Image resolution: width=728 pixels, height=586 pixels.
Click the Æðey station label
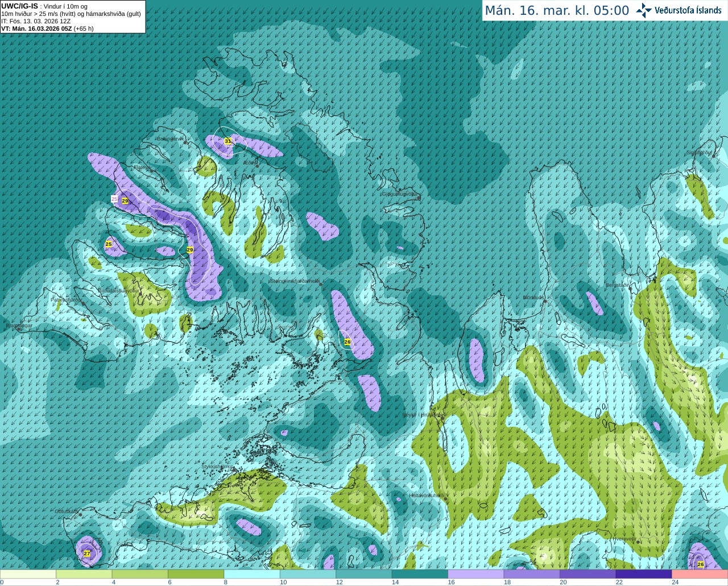(x=249, y=163)
